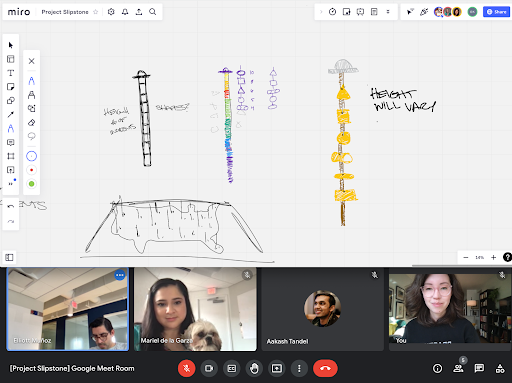Export the board with upload icon

click(139, 12)
